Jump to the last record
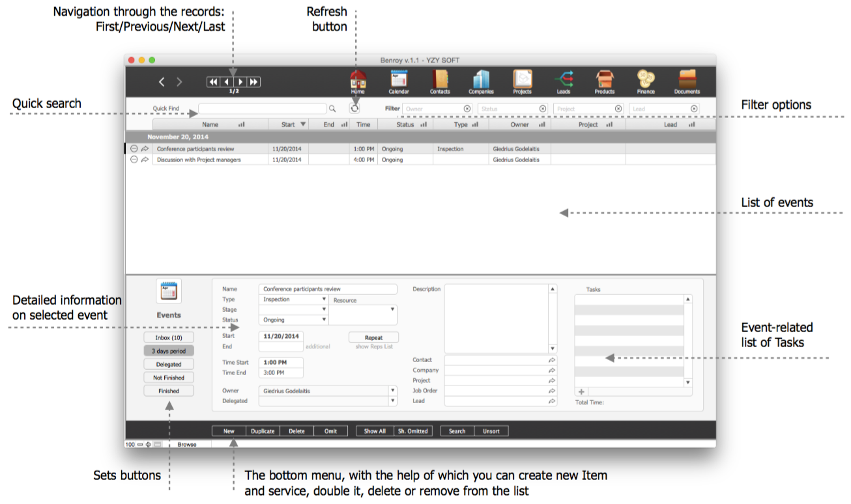 click(254, 82)
